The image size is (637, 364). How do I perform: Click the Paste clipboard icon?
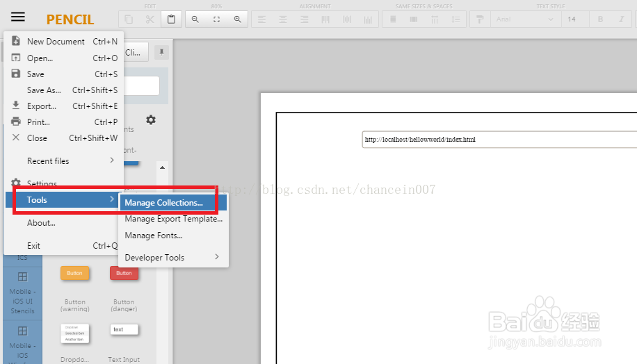click(171, 19)
